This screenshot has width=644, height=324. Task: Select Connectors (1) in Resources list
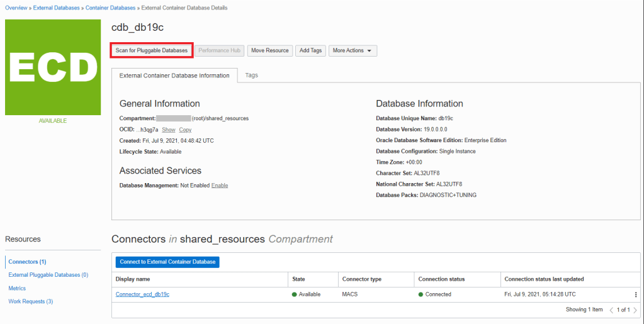(x=27, y=262)
